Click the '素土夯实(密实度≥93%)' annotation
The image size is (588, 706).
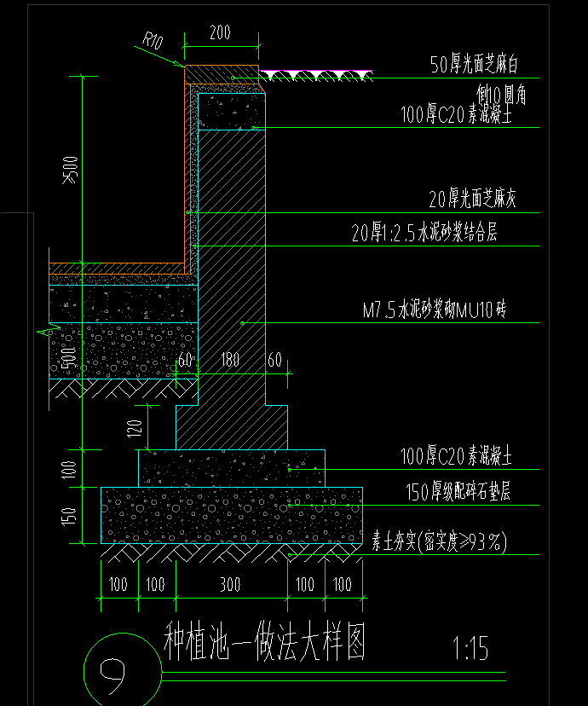point(440,541)
